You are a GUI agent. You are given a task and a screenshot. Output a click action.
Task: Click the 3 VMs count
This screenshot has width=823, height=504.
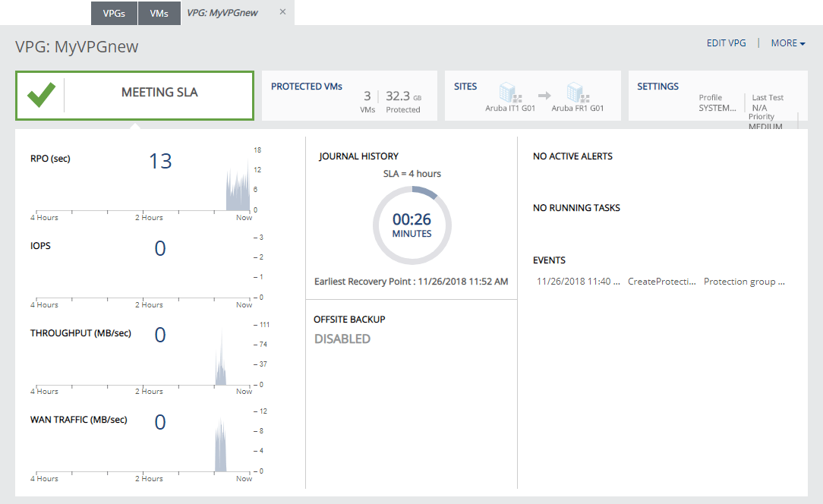tap(367, 101)
